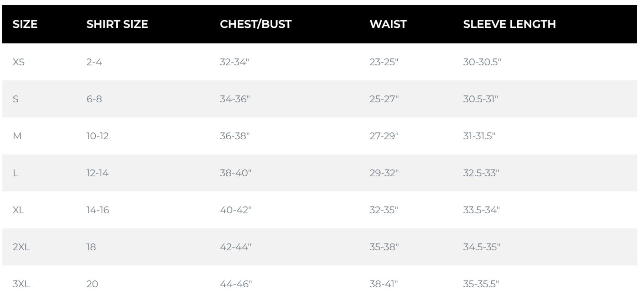Select the 25-27" waist cell
644x306 pixels.
click(x=384, y=100)
